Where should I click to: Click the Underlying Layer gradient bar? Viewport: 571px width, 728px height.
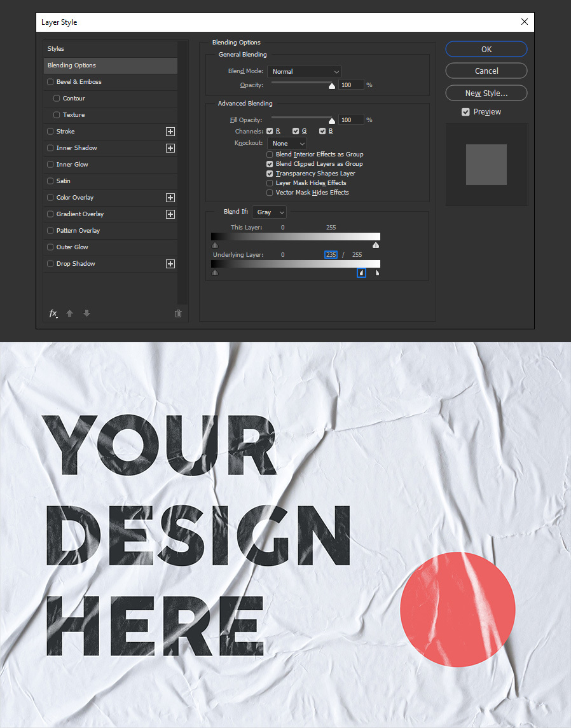pyautogui.click(x=296, y=264)
